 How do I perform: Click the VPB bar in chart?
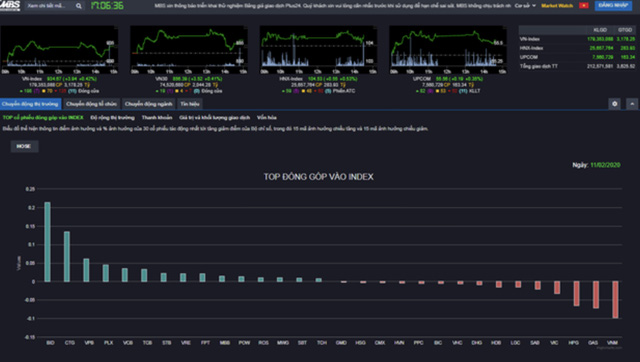(x=86, y=270)
